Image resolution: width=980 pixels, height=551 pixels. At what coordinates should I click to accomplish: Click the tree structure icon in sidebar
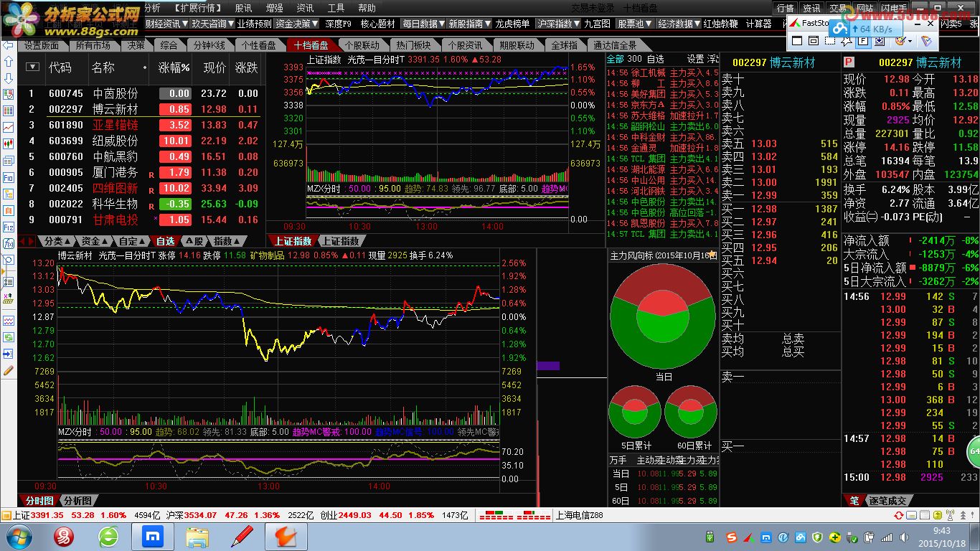[9, 194]
